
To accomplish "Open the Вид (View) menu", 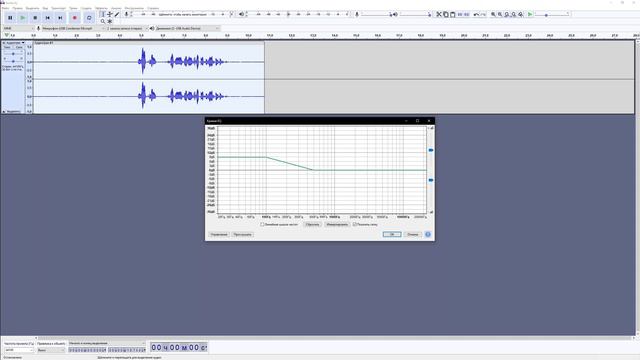I will tap(45, 8).
